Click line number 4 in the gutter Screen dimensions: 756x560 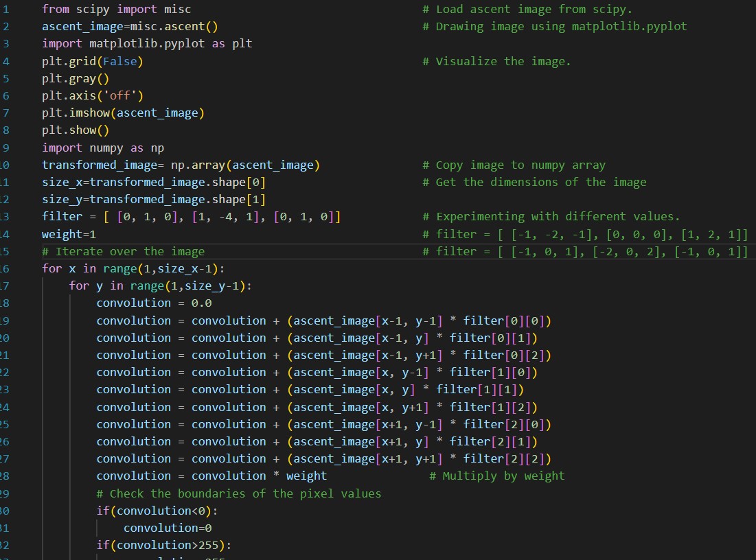pyautogui.click(x=5, y=62)
